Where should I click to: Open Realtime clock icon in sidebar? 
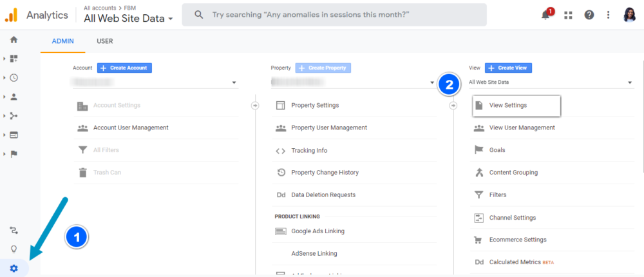coord(14,78)
